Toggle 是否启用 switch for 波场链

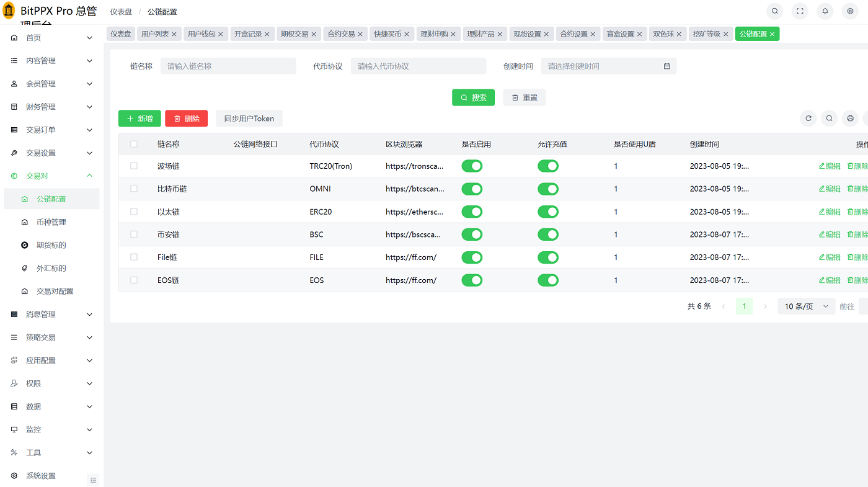(472, 166)
